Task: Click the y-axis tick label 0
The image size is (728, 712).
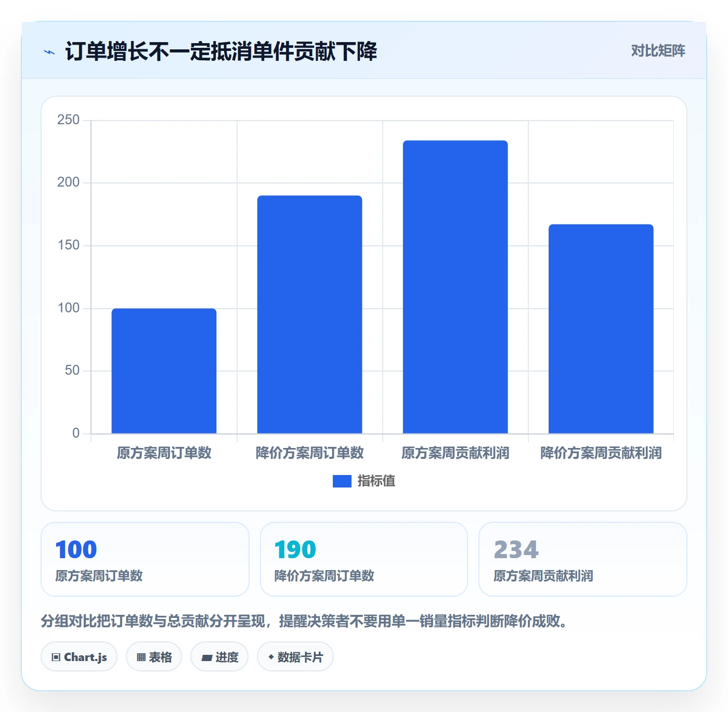Action: (76, 433)
